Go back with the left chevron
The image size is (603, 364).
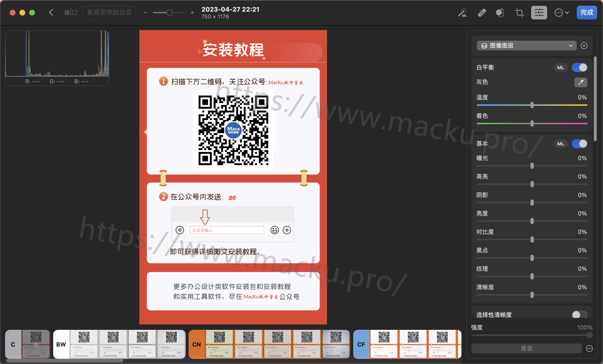pos(51,12)
